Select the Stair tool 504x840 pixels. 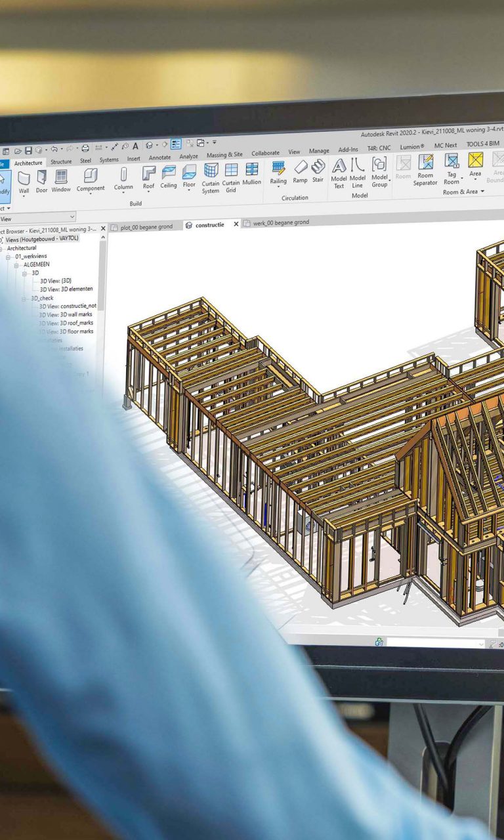coord(318,171)
